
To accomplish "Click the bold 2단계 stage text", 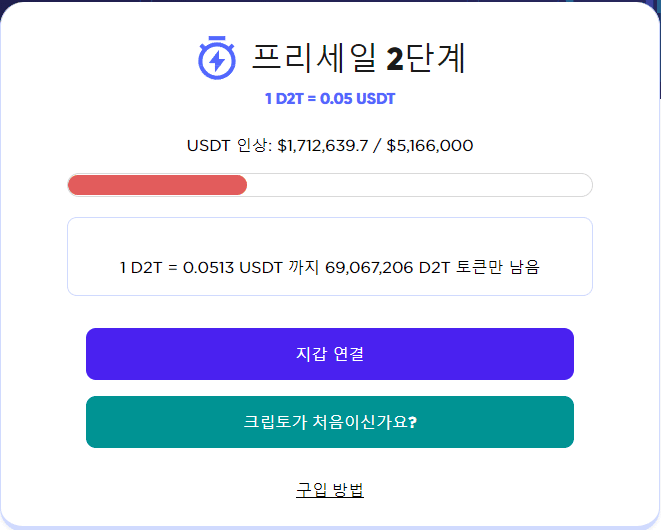I will (x=426, y=58).
